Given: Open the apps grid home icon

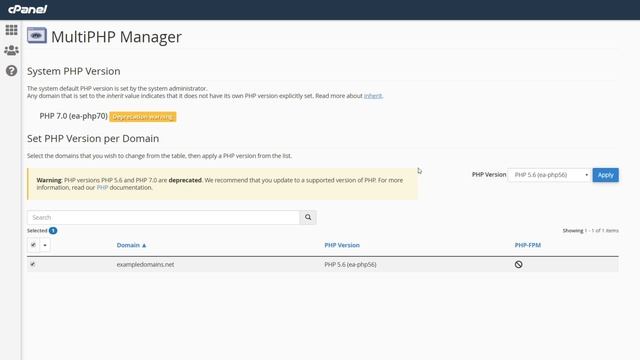Looking at the screenshot, I should (x=11, y=30).
